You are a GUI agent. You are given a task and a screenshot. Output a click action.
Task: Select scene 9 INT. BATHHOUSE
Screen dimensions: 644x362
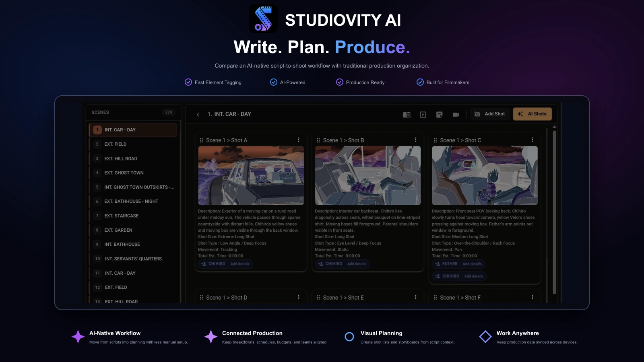[133, 245]
